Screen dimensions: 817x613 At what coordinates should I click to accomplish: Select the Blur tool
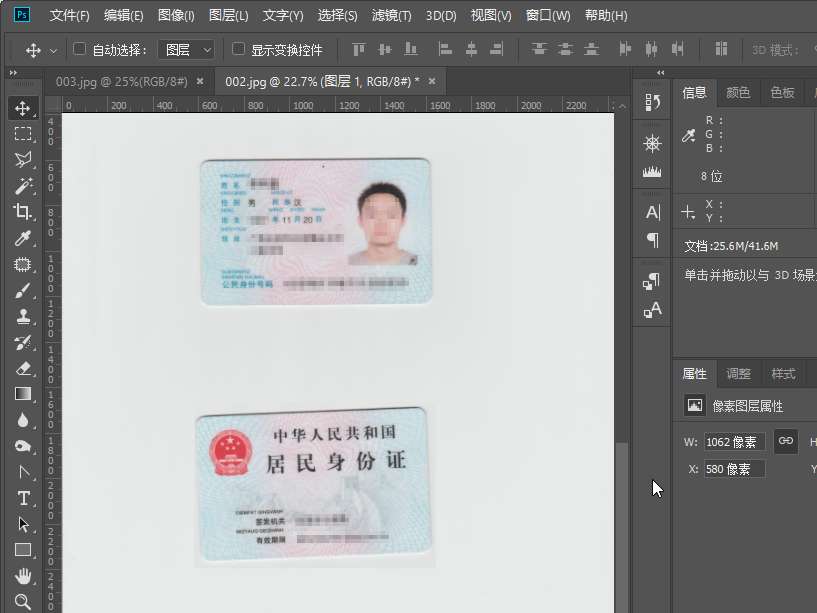pos(22,420)
